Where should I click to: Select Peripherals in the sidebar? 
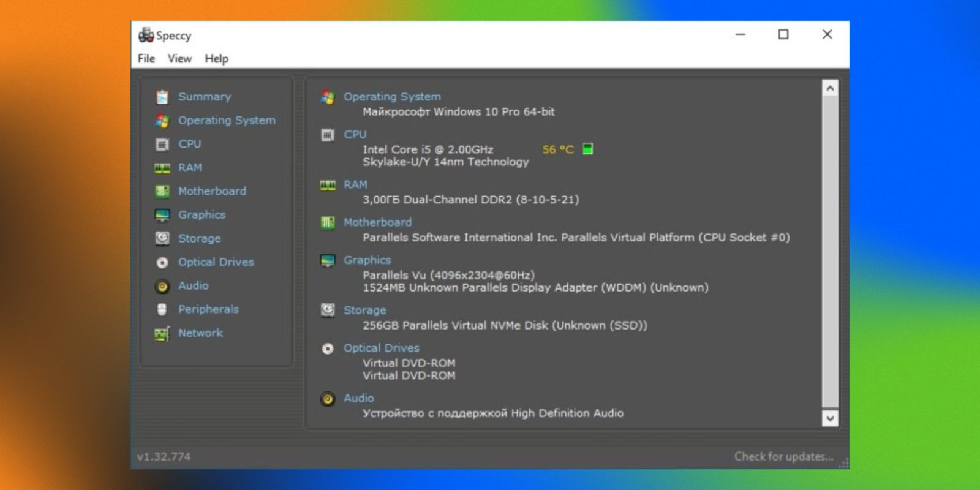(x=208, y=309)
